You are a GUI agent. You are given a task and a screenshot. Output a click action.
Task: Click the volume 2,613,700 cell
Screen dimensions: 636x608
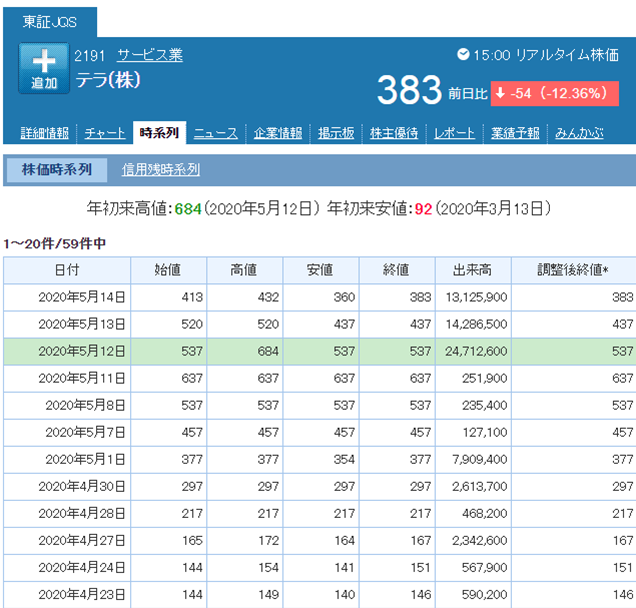click(473, 487)
